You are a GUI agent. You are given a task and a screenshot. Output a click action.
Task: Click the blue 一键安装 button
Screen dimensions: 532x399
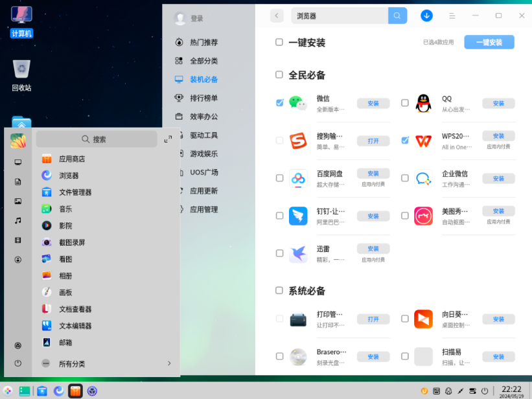coord(489,42)
